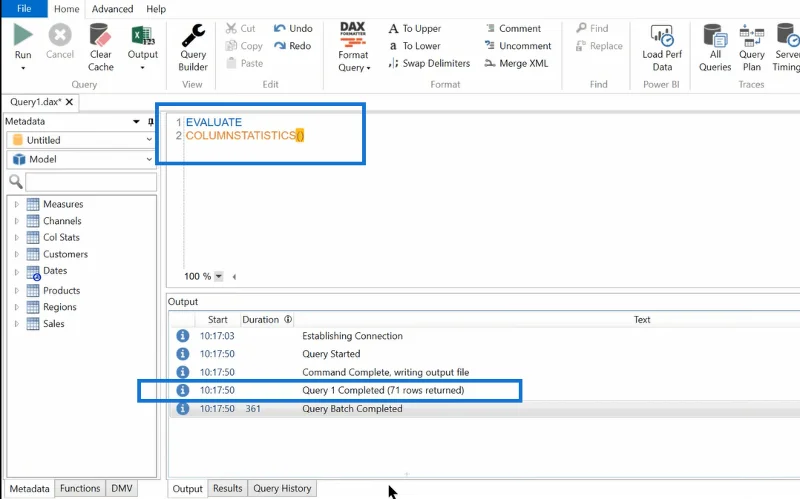Convert text To Lower case
Screen dimensions: 800x499
[x=414, y=46]
